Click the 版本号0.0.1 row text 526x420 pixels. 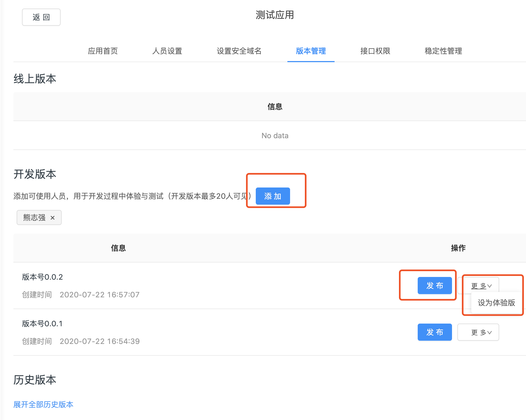42,324
